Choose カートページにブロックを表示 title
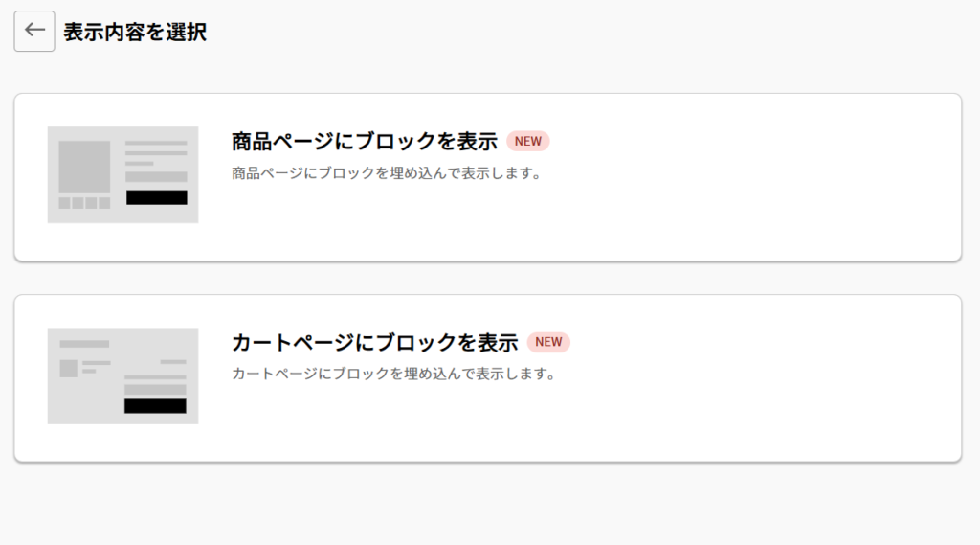Viewport: 980px width, 545px height. [374, 342]
